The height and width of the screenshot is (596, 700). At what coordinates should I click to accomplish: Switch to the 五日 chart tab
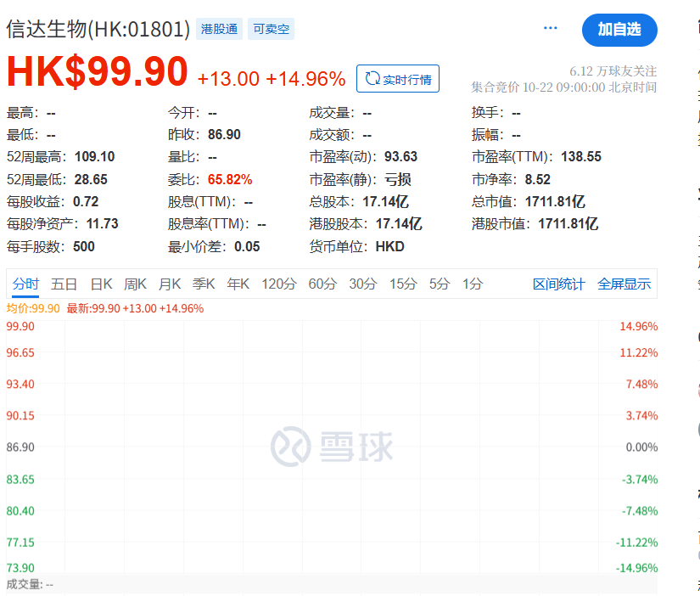click(x=64, y=284)
